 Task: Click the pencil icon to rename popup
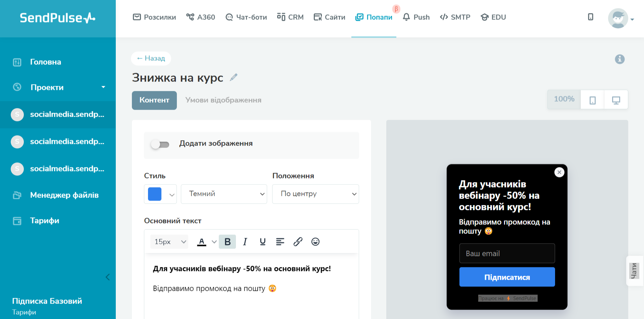[234, 77]
